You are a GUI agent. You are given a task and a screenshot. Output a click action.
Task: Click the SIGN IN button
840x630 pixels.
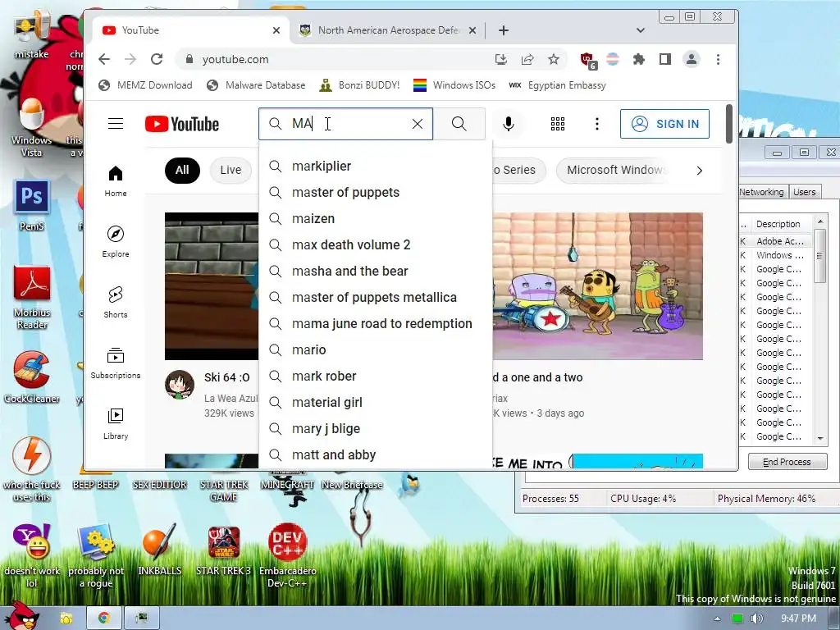pyautogui.click(x=664, y=124)
